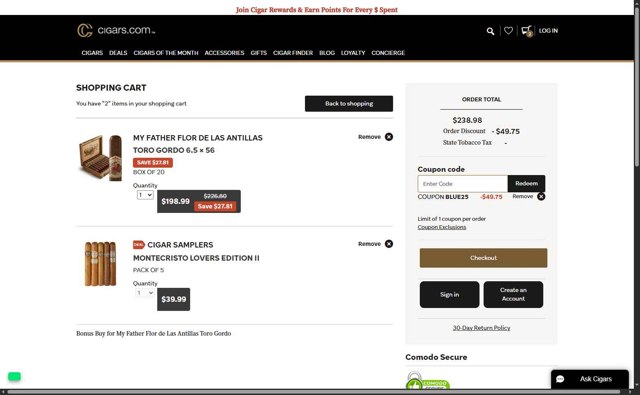This screenshot has width=640, height=395.
Task: Click the $238.98 order total
Action: click(x=467, y=120)
